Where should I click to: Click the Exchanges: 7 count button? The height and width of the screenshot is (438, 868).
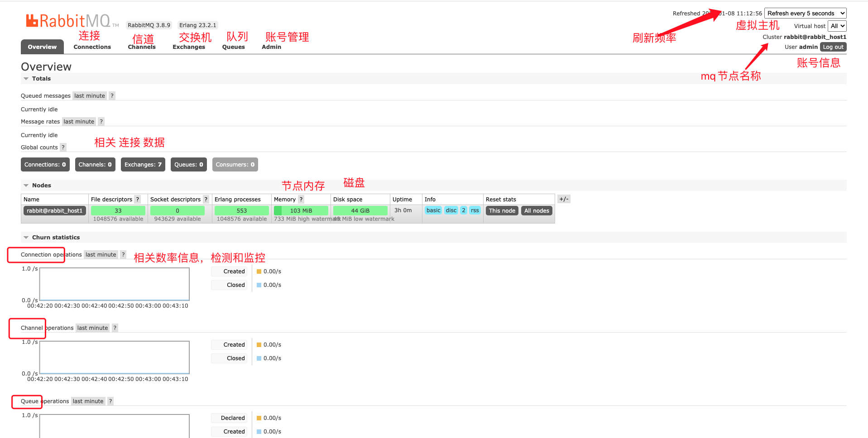coord(143,164)
